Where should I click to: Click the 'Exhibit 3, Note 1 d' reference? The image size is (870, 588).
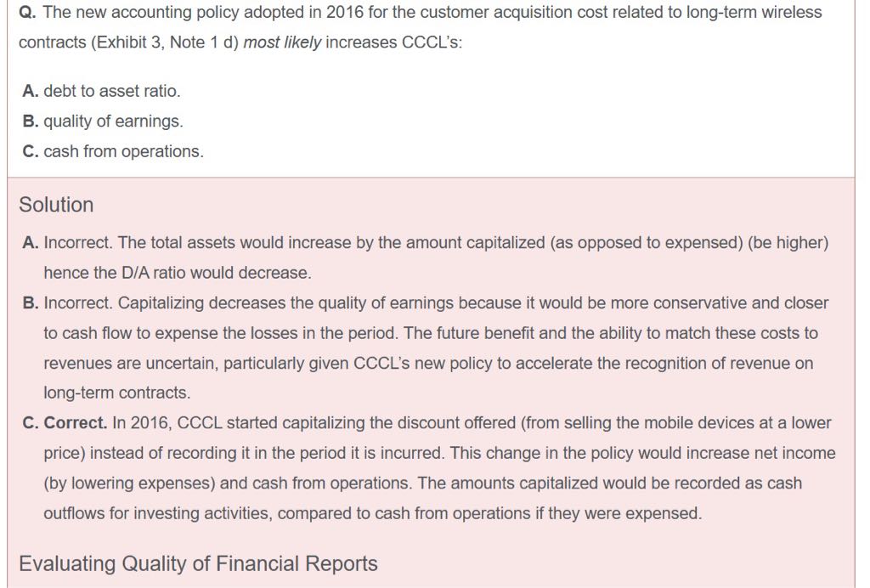coord(142,42)
